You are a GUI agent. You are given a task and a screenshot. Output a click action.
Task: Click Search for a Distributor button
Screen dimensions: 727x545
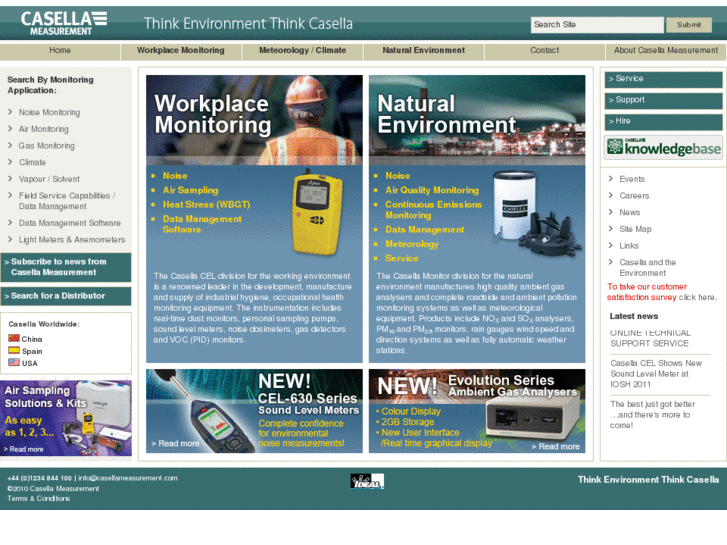pyautogui.click(x=66, y=296)
